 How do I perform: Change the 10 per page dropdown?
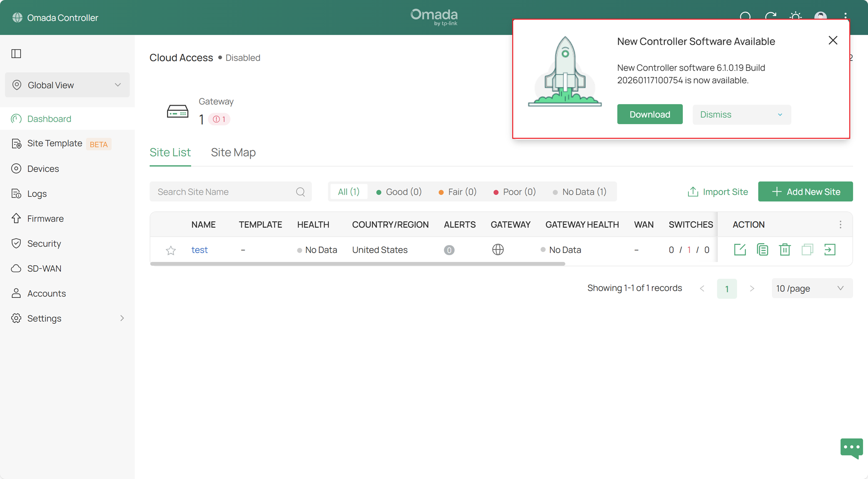[812, 288]
